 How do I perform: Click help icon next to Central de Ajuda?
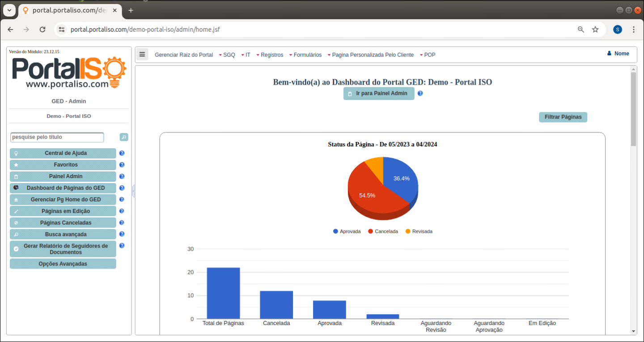click(122, 153)
